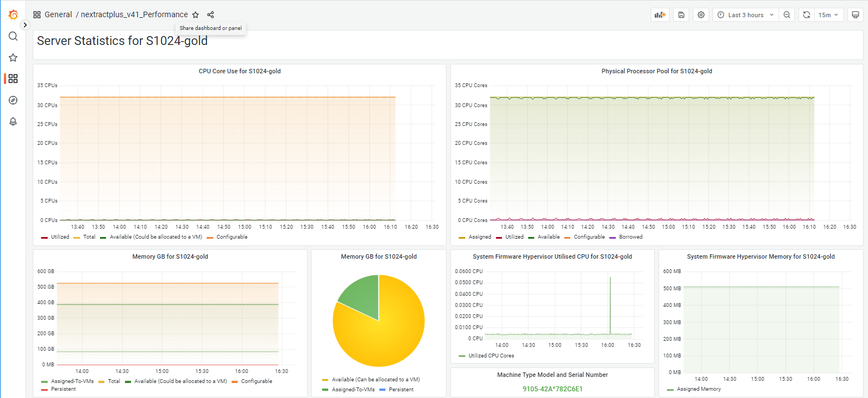
Task: Save the dashboard with the disk icon
Action: tap(681, 15)
